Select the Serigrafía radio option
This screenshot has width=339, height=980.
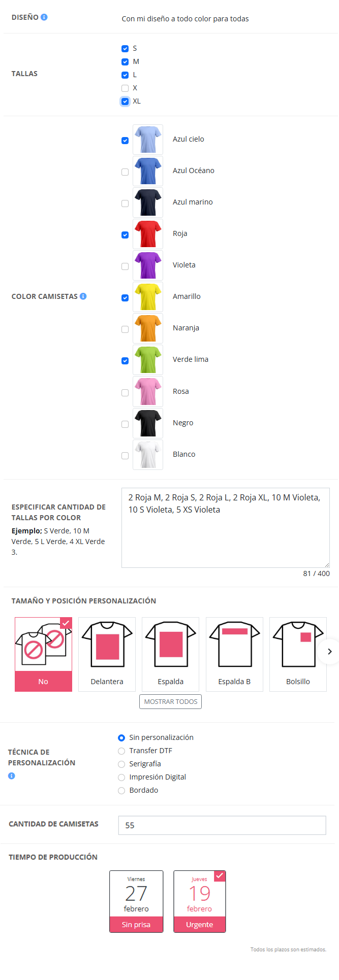coord(121,764)
